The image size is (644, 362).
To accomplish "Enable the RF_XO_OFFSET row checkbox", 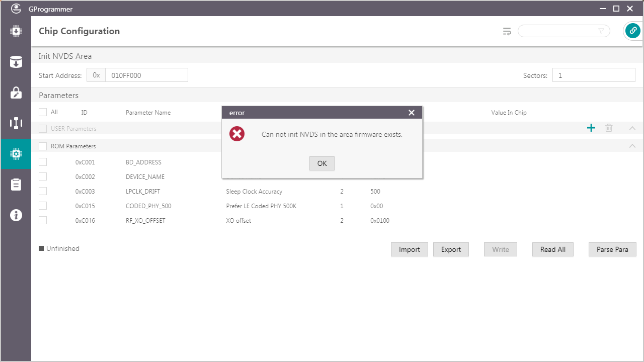I will (x=43, y=220).
